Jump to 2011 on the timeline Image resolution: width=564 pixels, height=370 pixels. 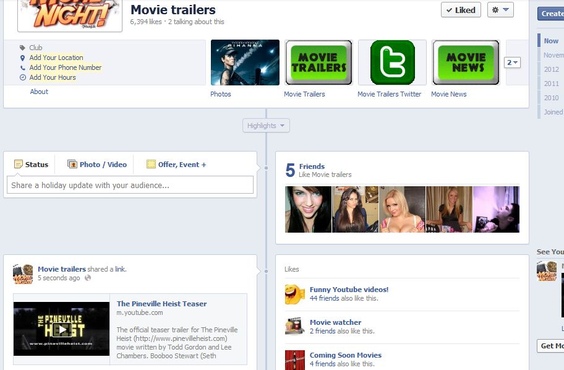click(x=551, y=84)
